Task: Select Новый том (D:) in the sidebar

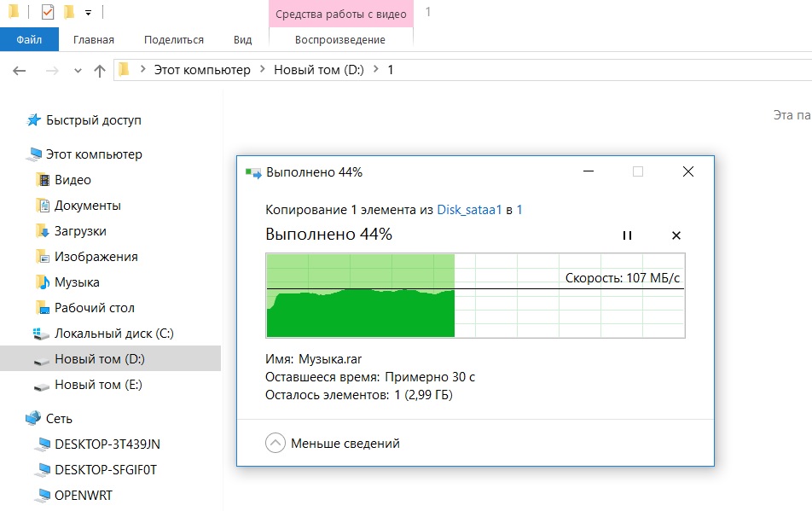Action: 100,359
